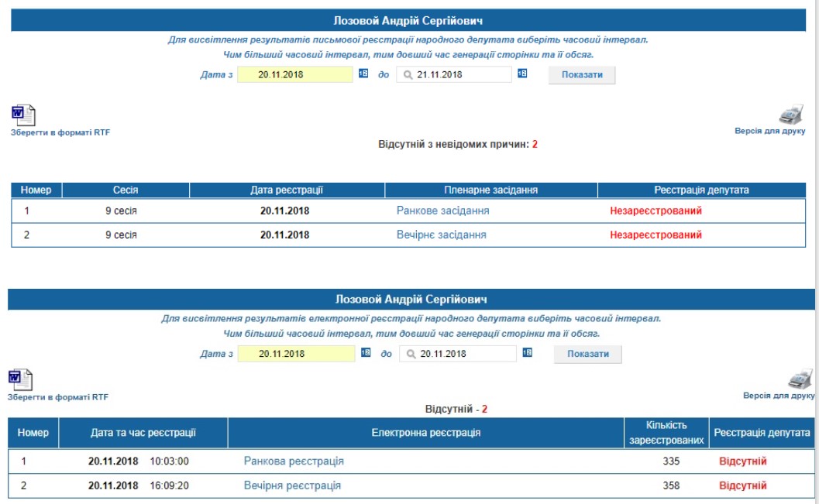Click lower Word document RTF icon
Screen dimensions: 819x504
pyautogui.click(x=20, y=379)
